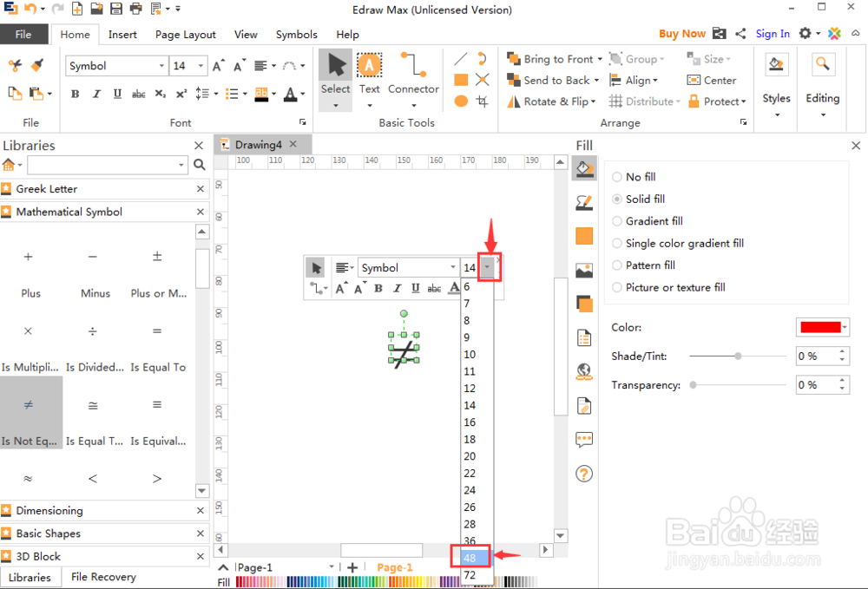Open the File Recovery tab
Screen dimensions: 868x589
click(x=103, y=577)
